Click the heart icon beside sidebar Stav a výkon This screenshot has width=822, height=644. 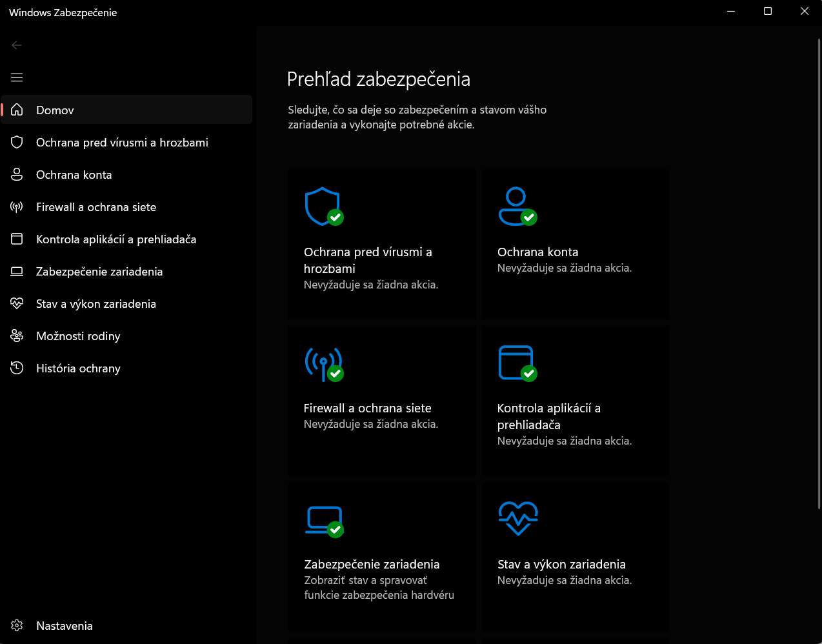coord(17,303)
